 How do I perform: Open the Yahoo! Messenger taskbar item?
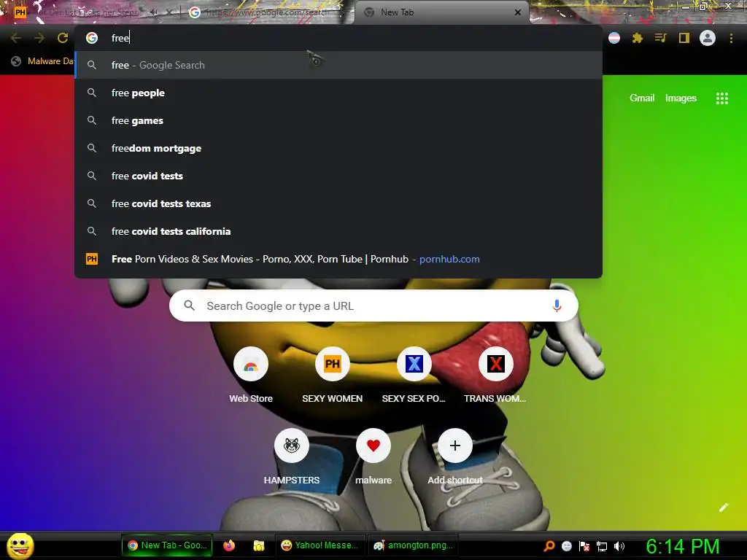tap(320, 545)
